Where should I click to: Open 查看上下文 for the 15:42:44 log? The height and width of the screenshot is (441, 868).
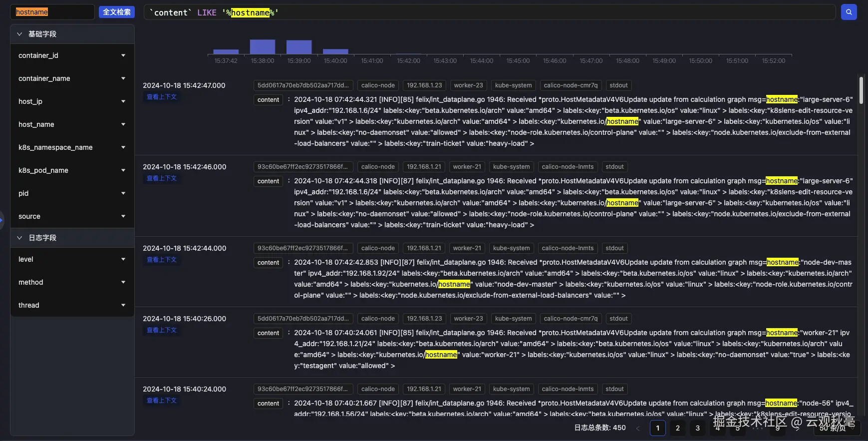(162, 260)
